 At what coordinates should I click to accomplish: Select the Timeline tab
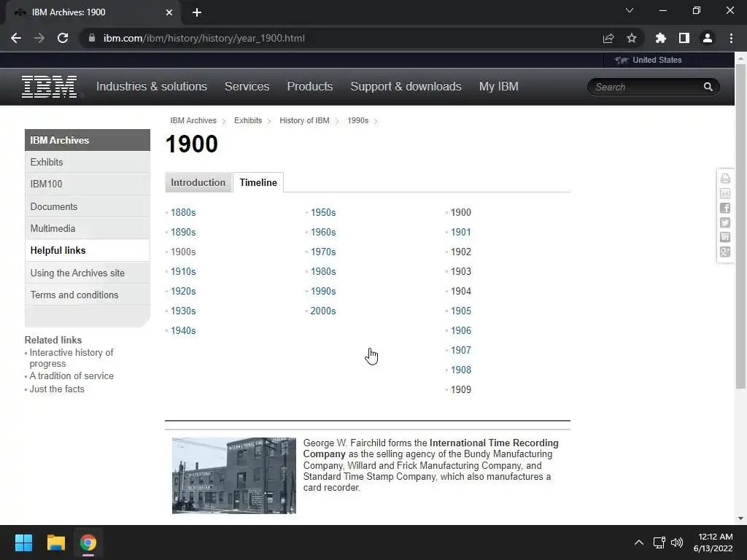(258, 182)
